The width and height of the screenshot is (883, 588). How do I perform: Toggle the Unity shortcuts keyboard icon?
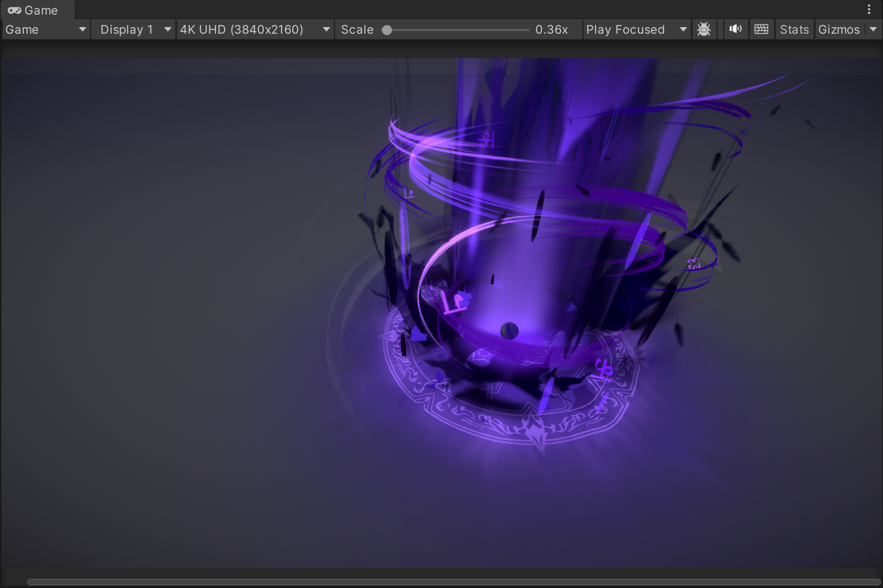(761, 30)
